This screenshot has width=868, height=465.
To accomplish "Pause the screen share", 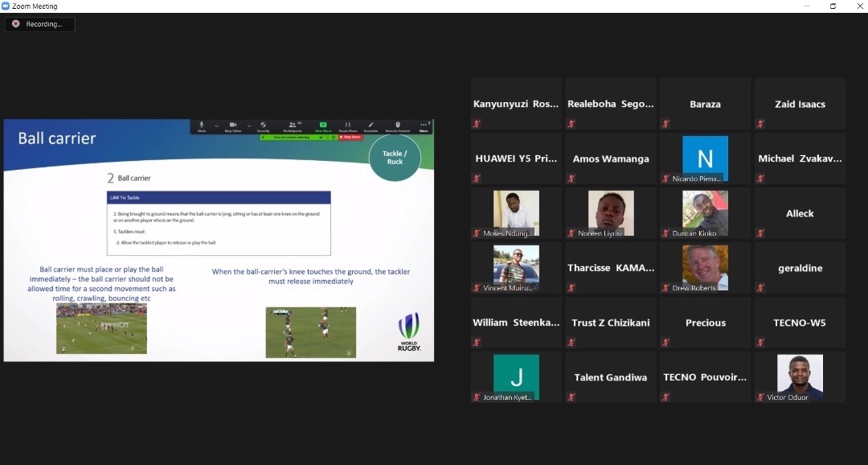I will tap(348, 126).
